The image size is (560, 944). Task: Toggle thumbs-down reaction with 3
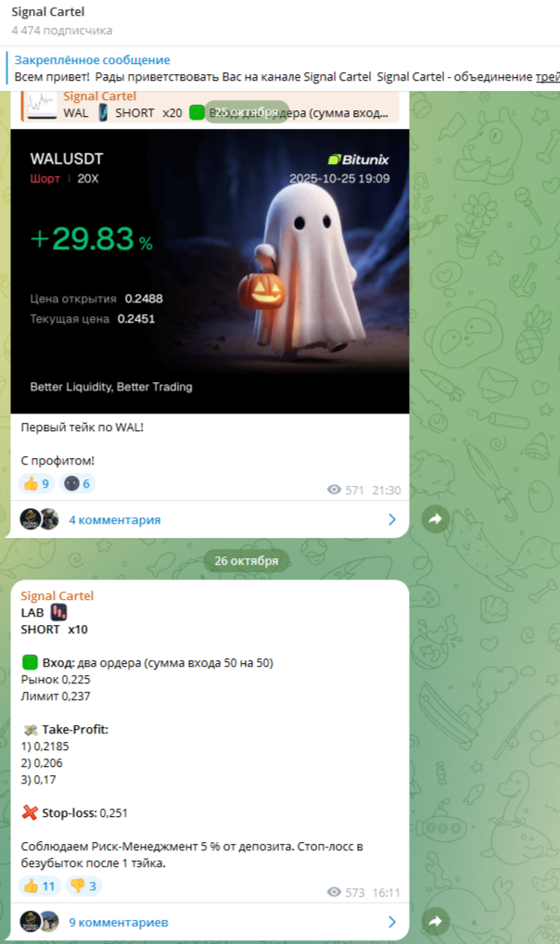(x=83, y=886)
